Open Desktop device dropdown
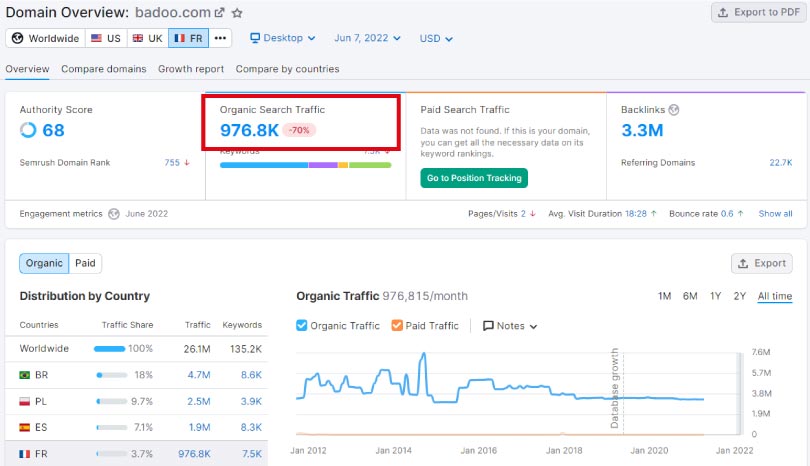The width and height of the screenshot is (810, 466). click(283, 38)
